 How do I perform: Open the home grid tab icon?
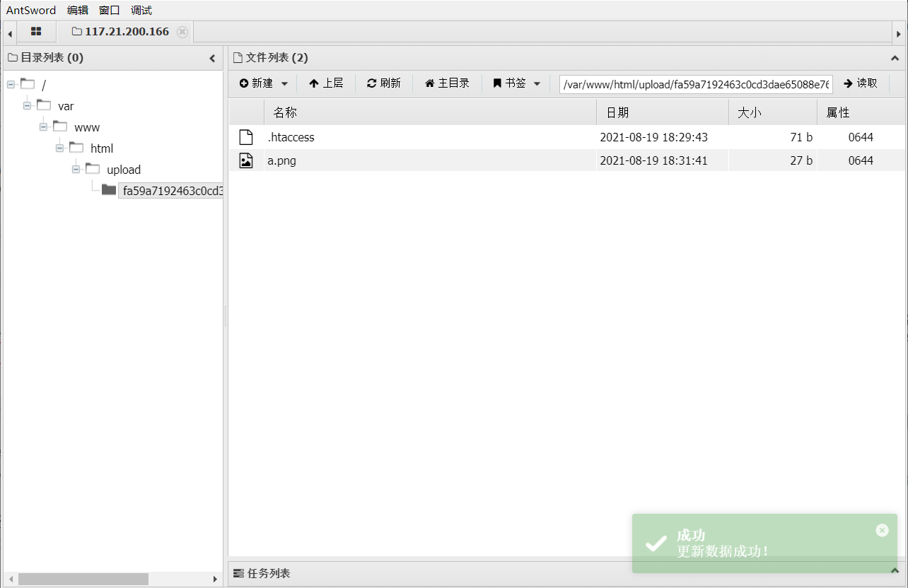36,32
